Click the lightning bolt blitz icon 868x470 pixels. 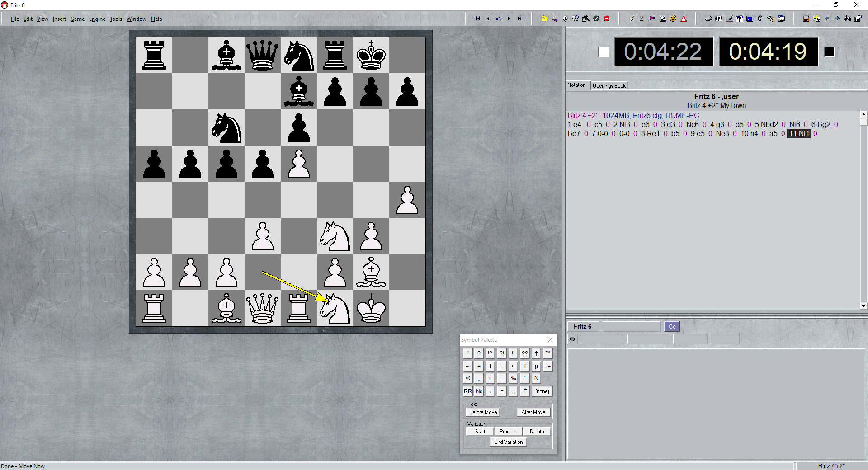pos(632,19)
